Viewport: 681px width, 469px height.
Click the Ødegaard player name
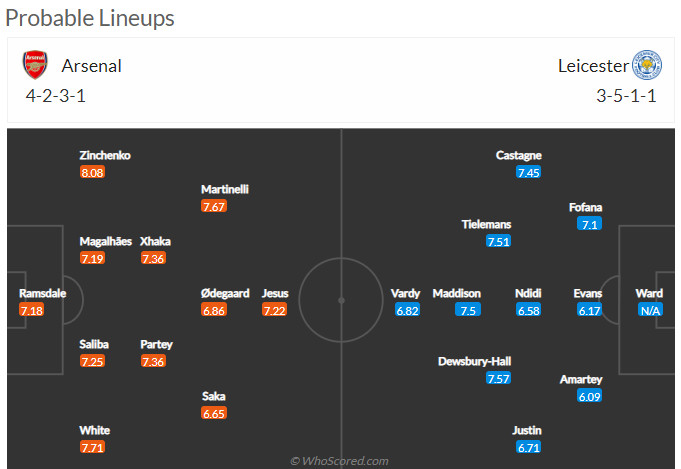(x=225, y=294)
